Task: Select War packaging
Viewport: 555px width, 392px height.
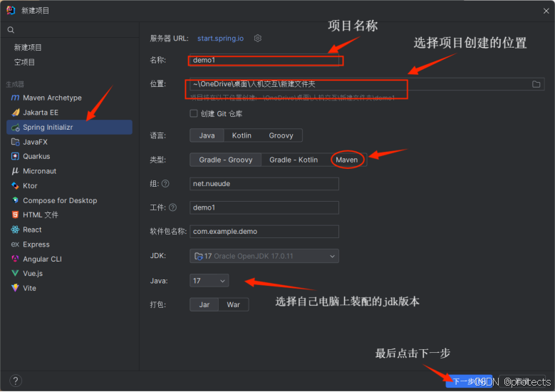Action: pyautogui.click(x=233, y=305)
